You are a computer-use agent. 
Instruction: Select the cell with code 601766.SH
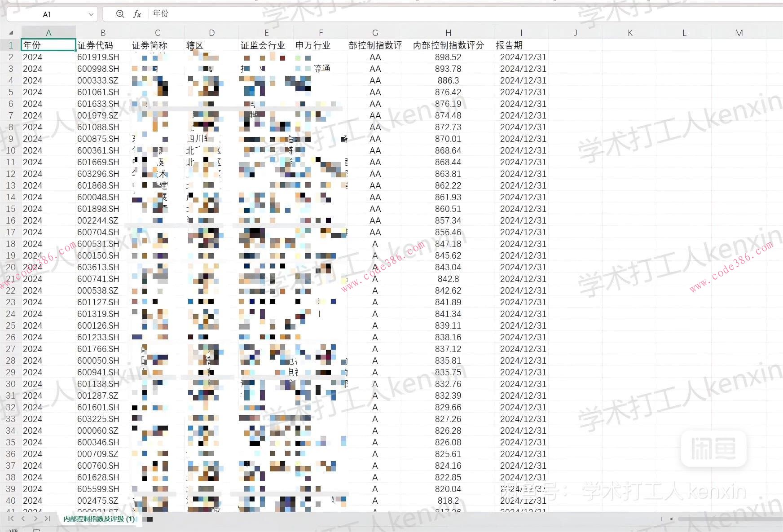click(x=103, y=349)
